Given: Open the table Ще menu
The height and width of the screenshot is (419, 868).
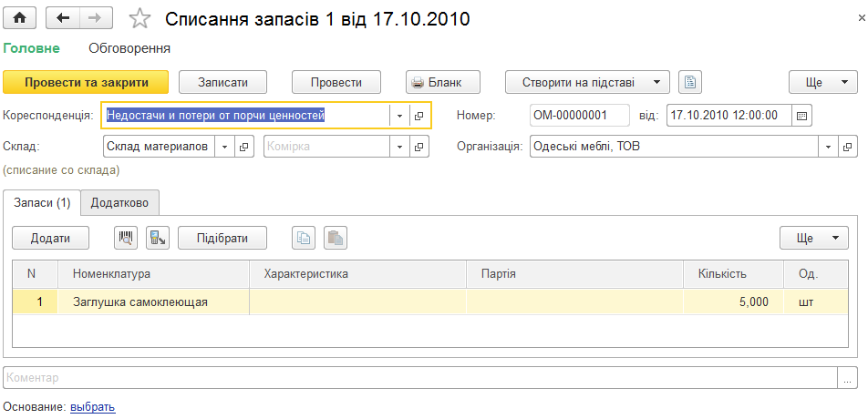Looking at the screenshot, I should (x=813, y=239).
